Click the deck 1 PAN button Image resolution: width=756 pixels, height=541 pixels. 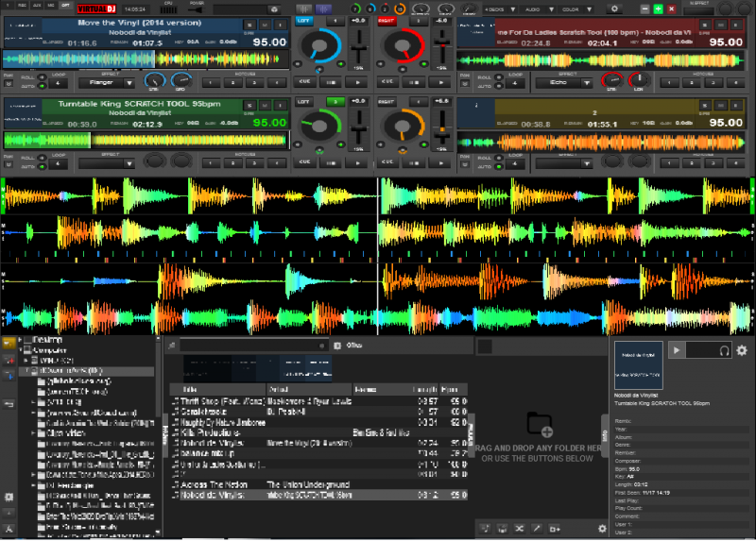coord(9,84)
